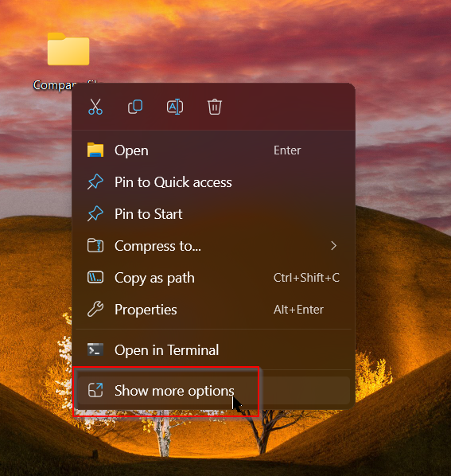Expand the Compress to... submenu arrow

(x=333, y=246)
